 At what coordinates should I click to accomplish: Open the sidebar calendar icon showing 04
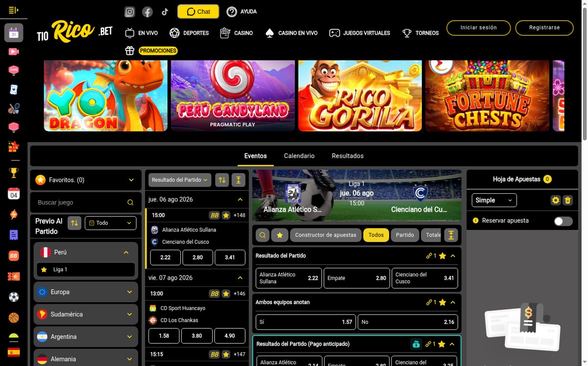pos(14,193)
